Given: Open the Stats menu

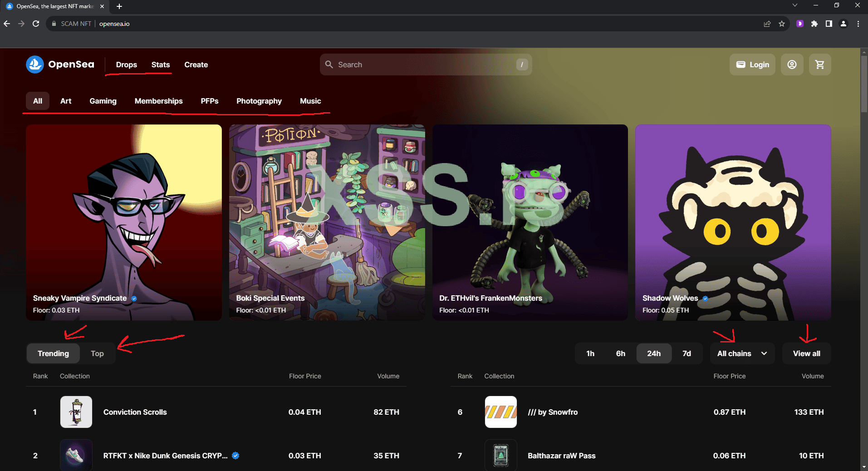Looking at the screenshot, I should pos(161,64).
